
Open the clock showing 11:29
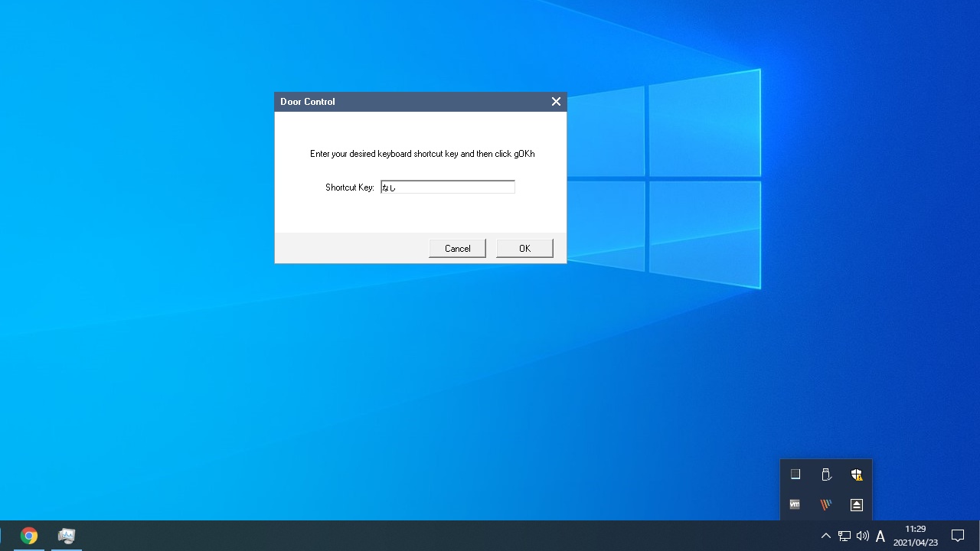916,536
